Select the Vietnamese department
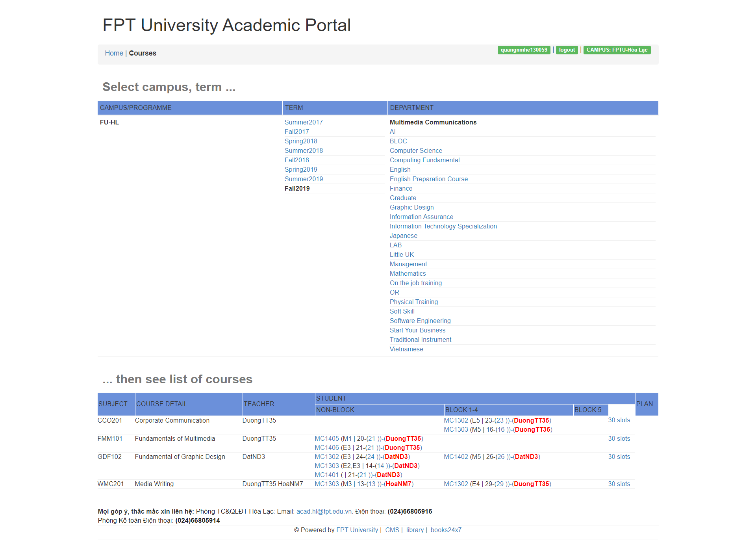Image resolution: width=756 pixels, height=540 pixels. pyautogui.click(x=406, y=349)
